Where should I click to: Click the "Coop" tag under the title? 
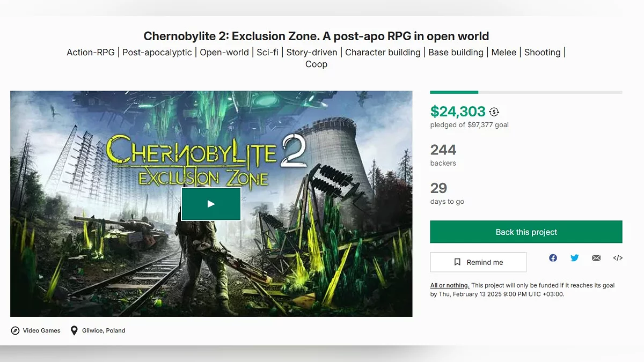pos(316,64)
